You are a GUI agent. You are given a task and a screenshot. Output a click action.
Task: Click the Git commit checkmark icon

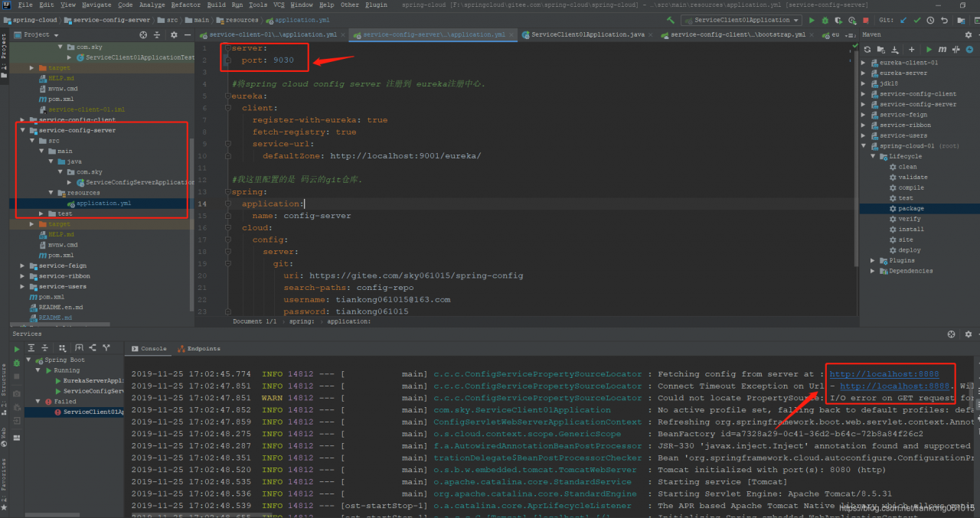coord(917,20)
